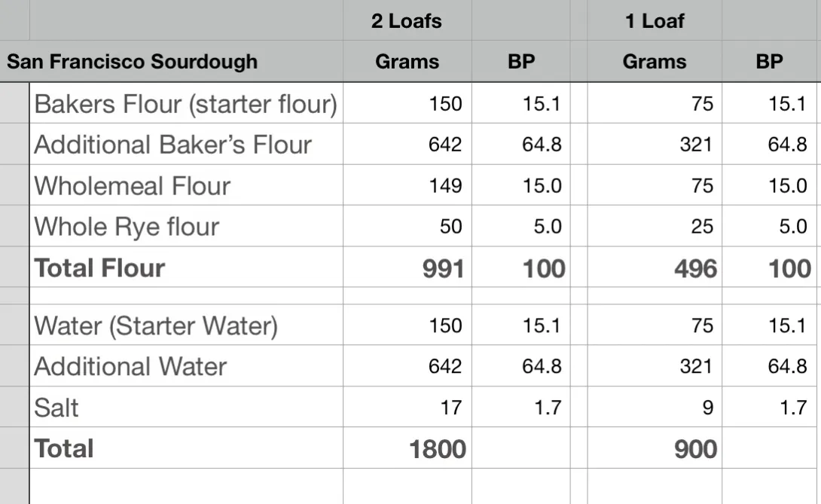Click the Grams header under 2 Loafs
Image resolution: width=821 pixels, height=504 pixels.
pos(407,61)
